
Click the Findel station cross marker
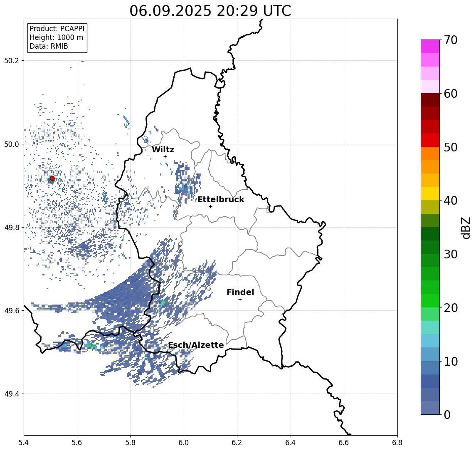(x=240, y=300)
